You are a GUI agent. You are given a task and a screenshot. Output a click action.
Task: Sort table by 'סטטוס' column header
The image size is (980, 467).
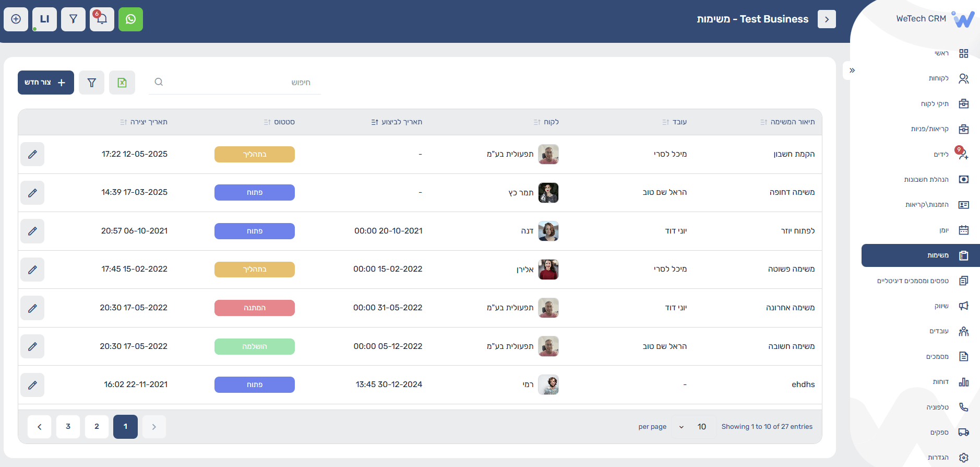click(x=280, y=122)
